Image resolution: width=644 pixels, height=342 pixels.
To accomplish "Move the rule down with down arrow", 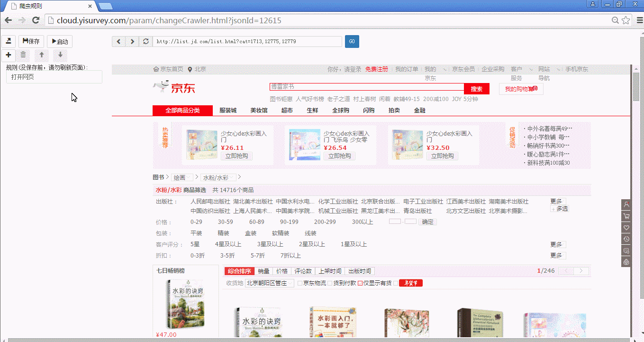I will point(60,55).
